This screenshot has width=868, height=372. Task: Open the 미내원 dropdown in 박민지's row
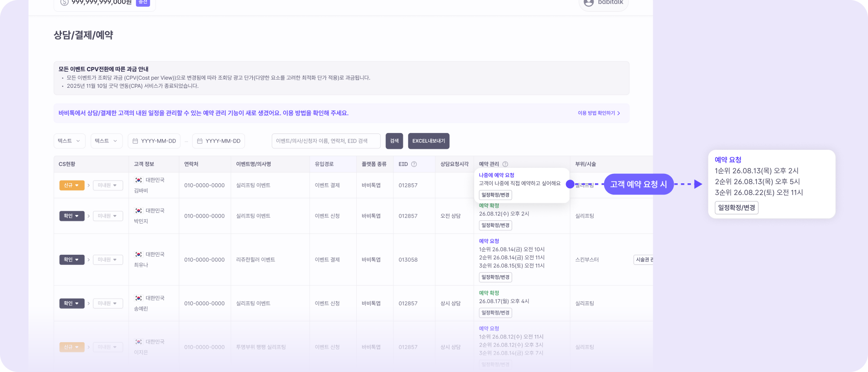point(108,216)
